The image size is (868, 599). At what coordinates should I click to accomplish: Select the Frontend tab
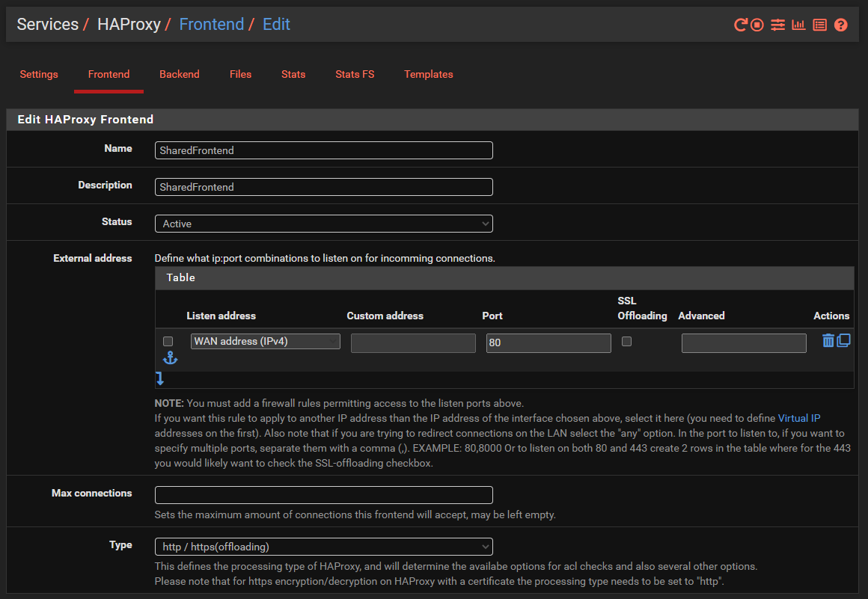tap(109, 74)
